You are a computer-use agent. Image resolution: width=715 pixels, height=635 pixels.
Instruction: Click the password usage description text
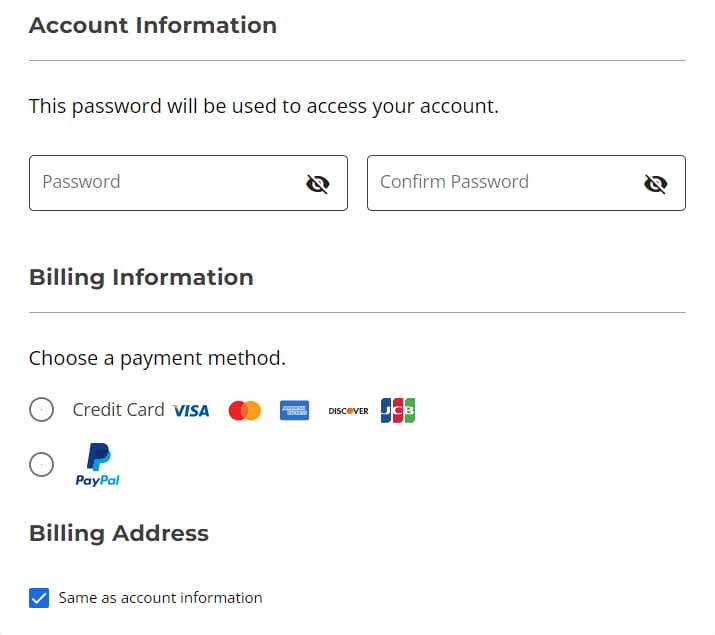[263, 106]
